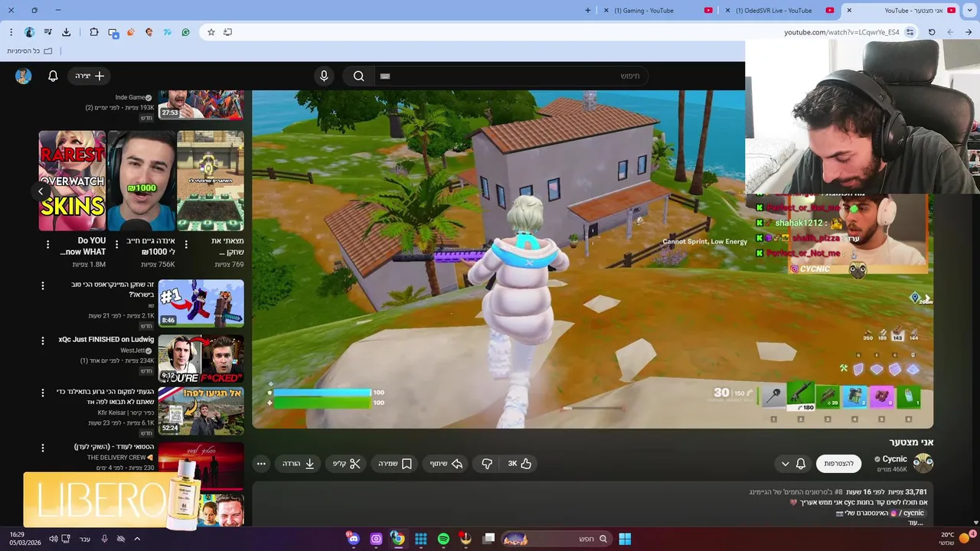Viewport: 980px width, 551px height.
Task: Open Spotify from taskbar
Action: pos(443,539)
